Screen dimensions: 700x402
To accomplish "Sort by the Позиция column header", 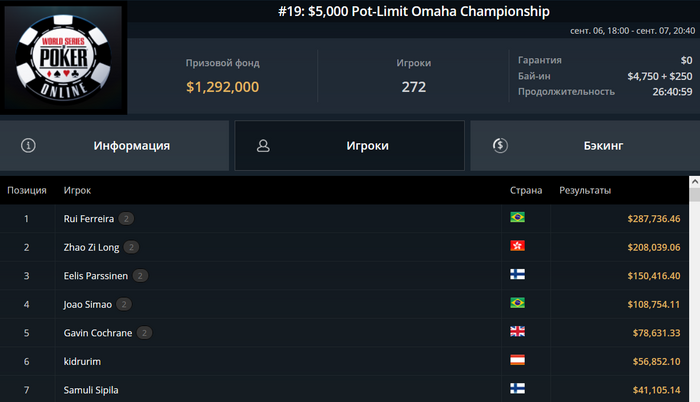I will 27,190.
